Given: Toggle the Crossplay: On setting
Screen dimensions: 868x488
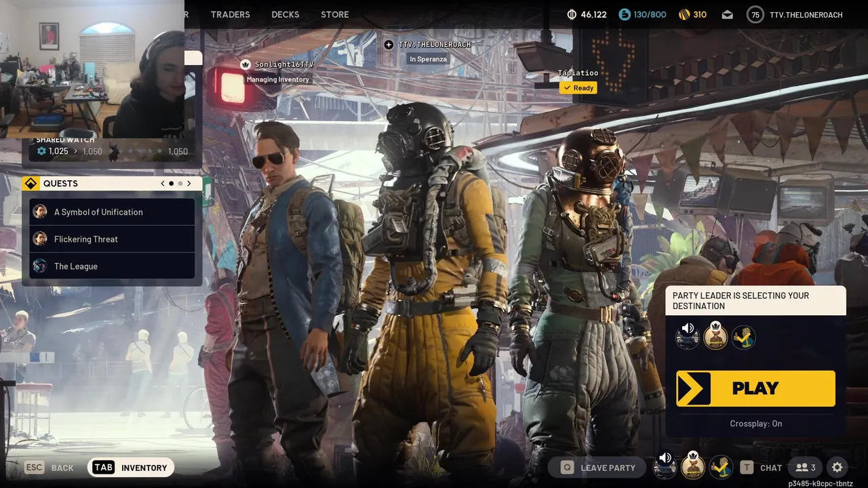Looking at the screenshot, I should tap(756, 424).
